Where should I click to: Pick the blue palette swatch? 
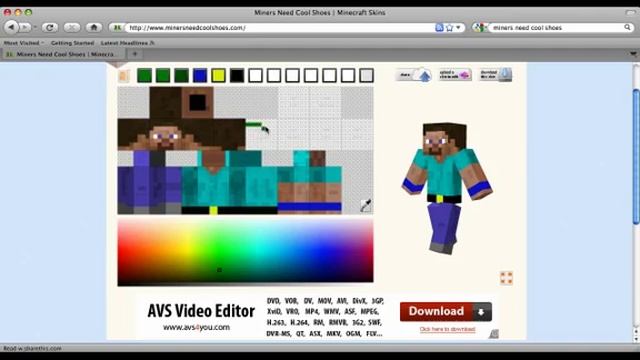(200, 76)
